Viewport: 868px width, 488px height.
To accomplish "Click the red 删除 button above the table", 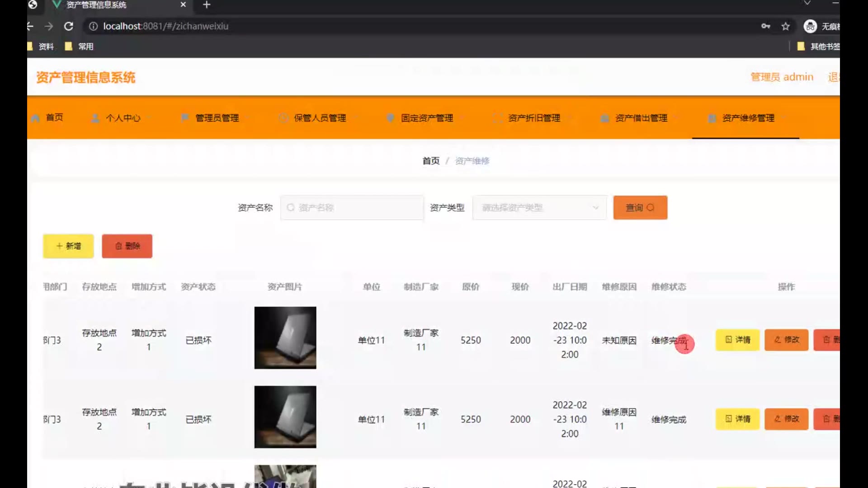I will 127,246.
